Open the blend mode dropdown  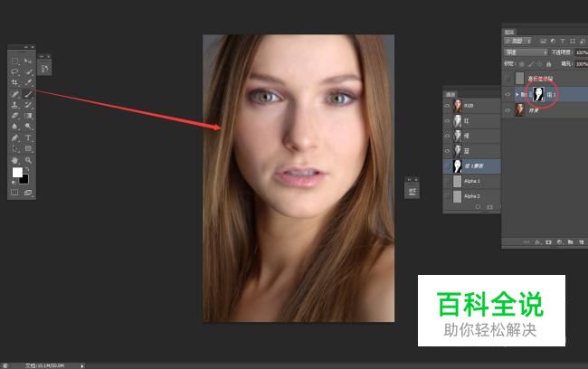click(526, 52)
